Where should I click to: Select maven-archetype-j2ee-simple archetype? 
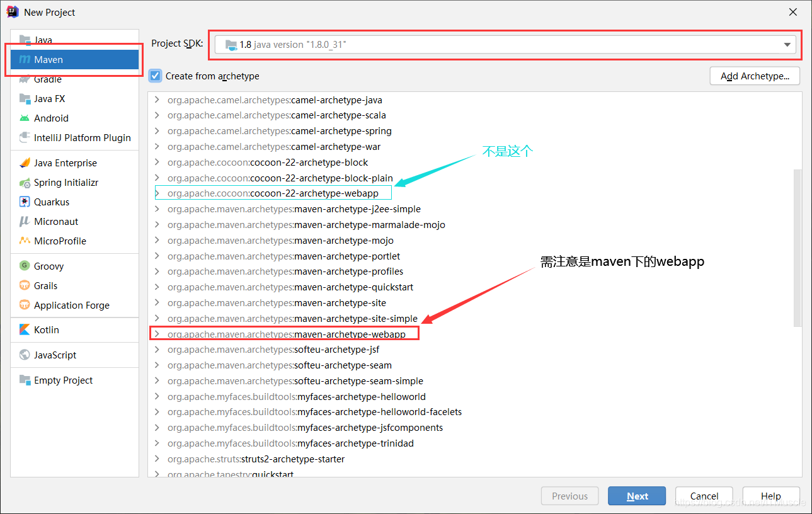pos(294,209)
